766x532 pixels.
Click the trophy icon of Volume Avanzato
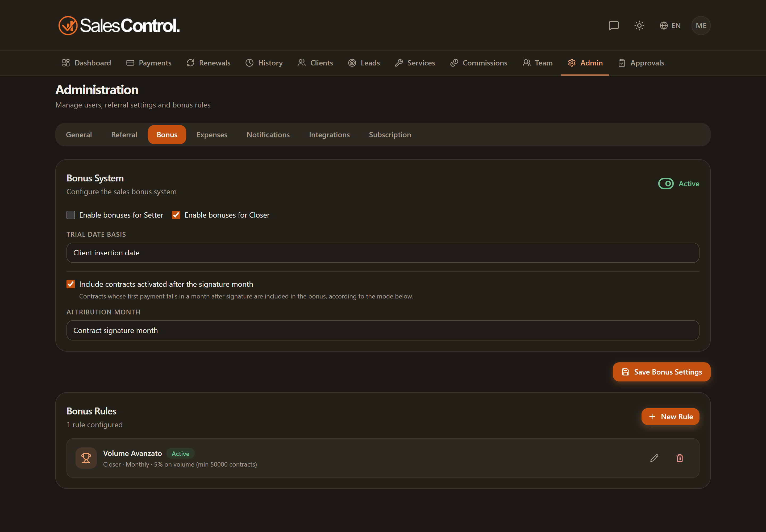(x=86, y=458)
